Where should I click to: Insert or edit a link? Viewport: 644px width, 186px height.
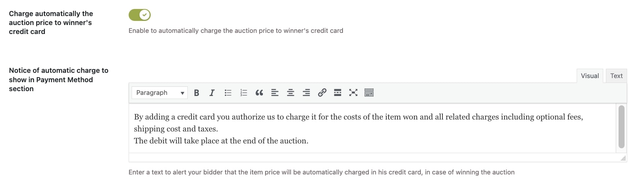[x=322, y=93]
